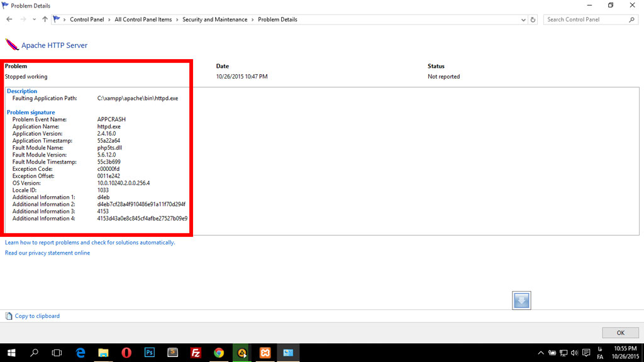The width and height of the screenshot is (644, 362).
Task: Open FileZilla from taskbar
Action: [196, 353]
